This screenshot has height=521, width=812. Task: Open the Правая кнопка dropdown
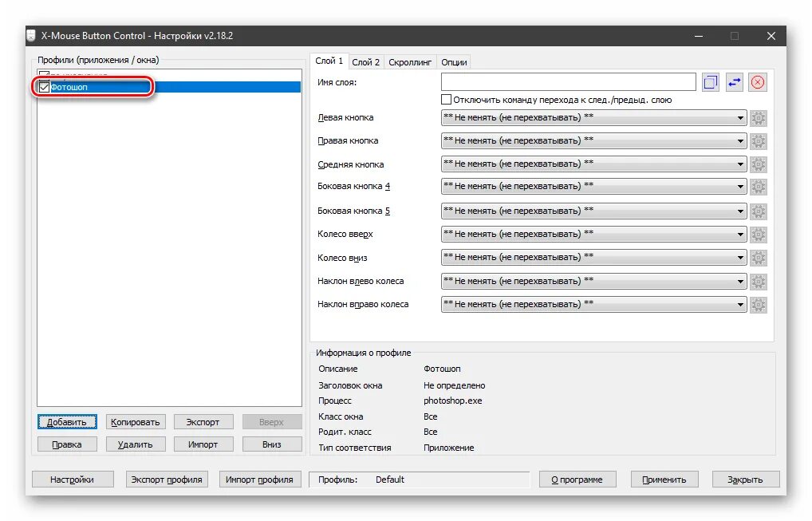(593, 140)
